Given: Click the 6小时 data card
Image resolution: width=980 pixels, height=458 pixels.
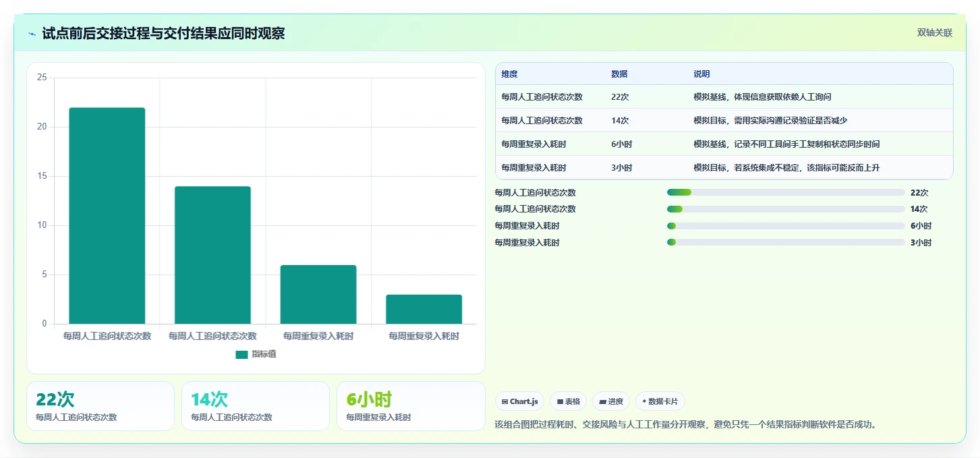Looking at the screenshot, I should 411,406.
